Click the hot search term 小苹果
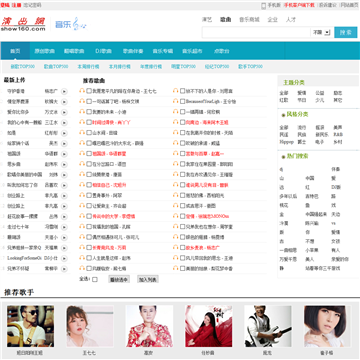Image resolution: width=360 pixels, height=360 pixels. point(312,250)
